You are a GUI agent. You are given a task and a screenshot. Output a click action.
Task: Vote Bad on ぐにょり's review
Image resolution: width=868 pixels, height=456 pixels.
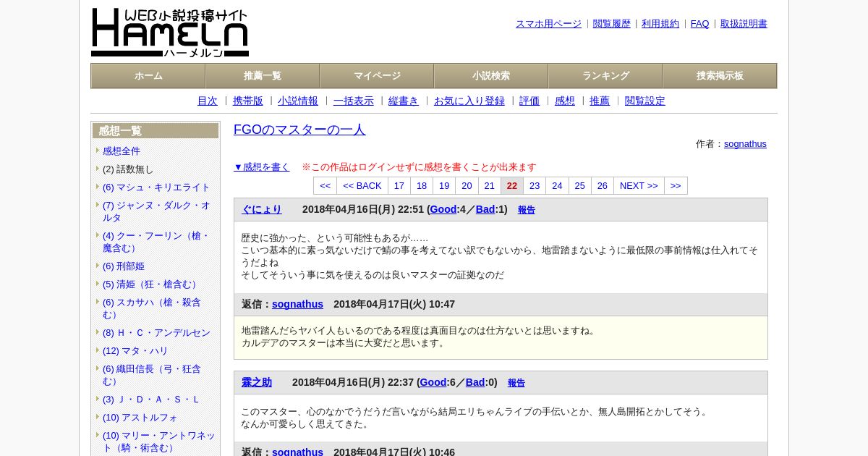485,209
